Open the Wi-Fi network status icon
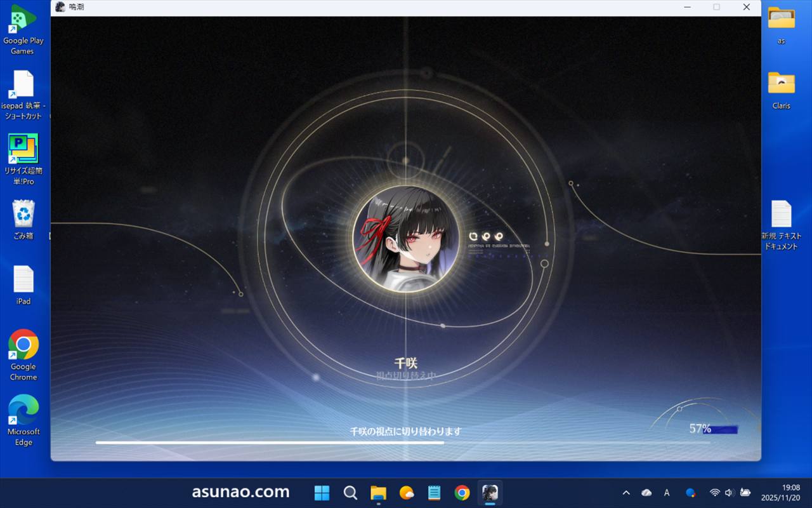The height and width of the screenshot is (508, 812). click(x=715, y=493)
